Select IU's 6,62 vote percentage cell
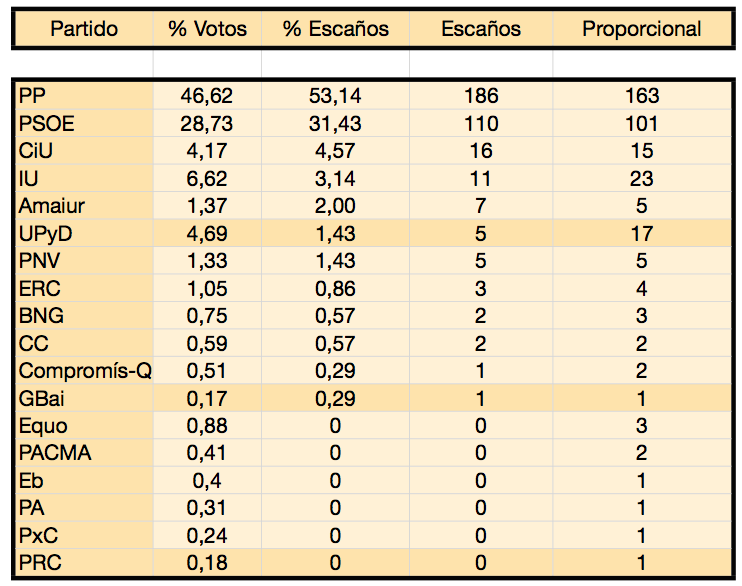 click(207, 178)
